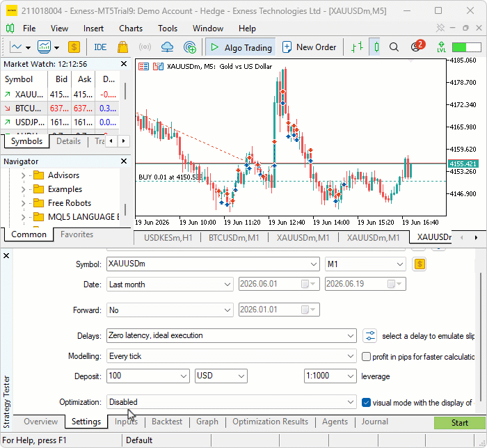487x448 pixels.
Task: Open the Insert menu
Action: 93,29
